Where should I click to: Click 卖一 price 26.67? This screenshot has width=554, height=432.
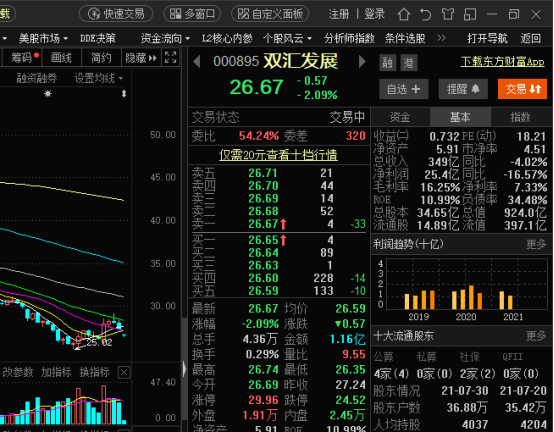click(x=263, y=224)
